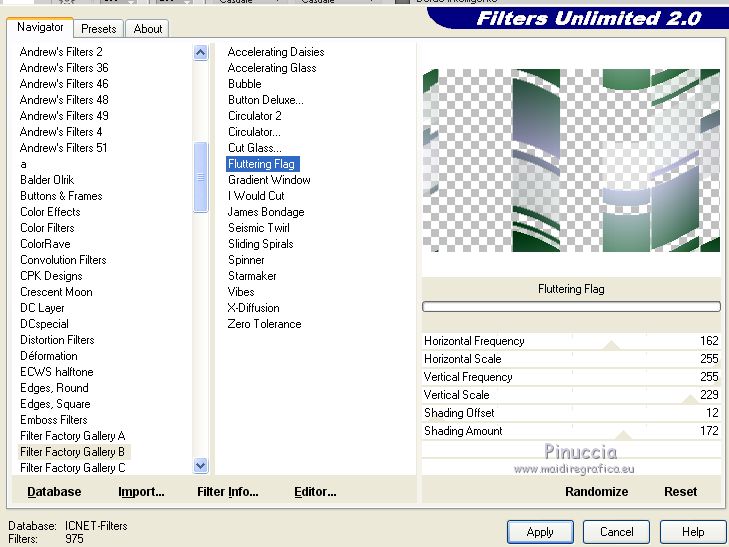
Task: Choose Zero Tolerance filter
Action: [x=264, y=324]
